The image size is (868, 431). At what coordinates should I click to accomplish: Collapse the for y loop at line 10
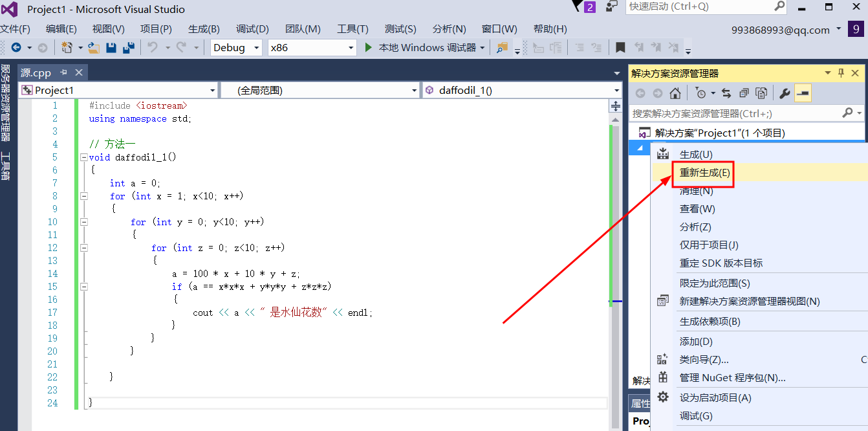pos(83,222)
